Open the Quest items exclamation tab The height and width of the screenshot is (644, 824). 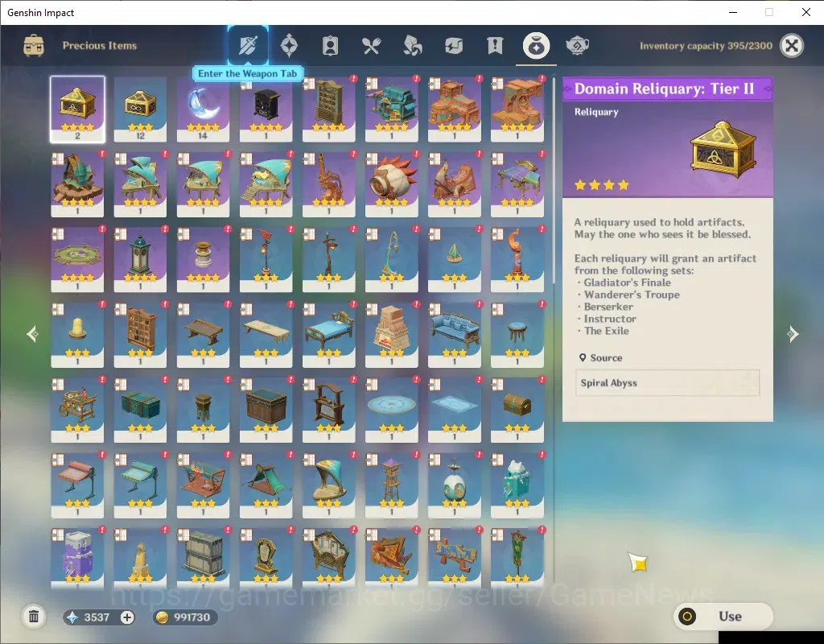(x=495, y=46)
